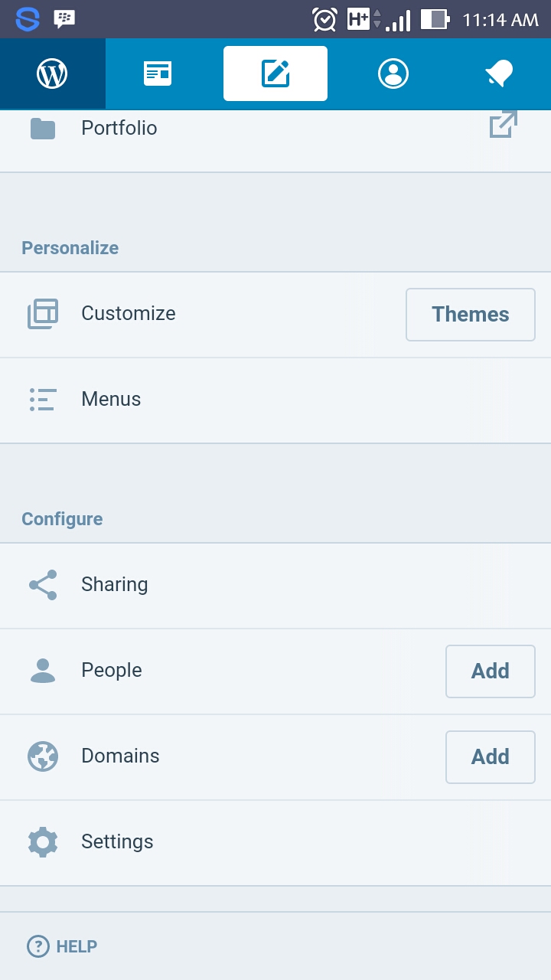
Task: Open the Me profile icon
Action: (x=393, y=73)
